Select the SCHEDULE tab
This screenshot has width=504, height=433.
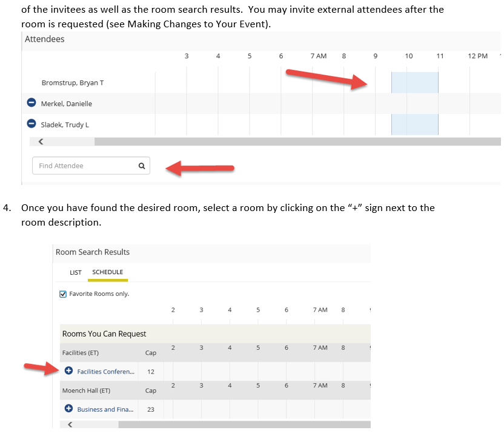coord(108,272)
